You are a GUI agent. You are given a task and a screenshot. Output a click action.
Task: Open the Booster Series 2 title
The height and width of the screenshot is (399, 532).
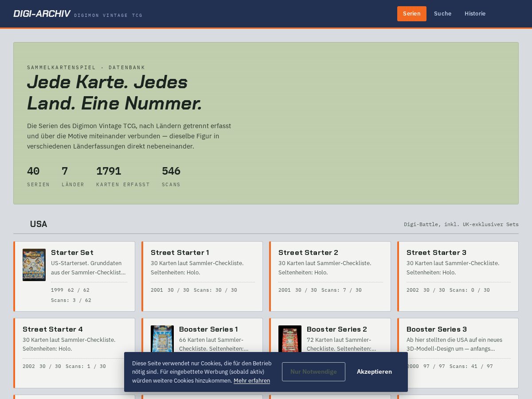coord(337,329)
